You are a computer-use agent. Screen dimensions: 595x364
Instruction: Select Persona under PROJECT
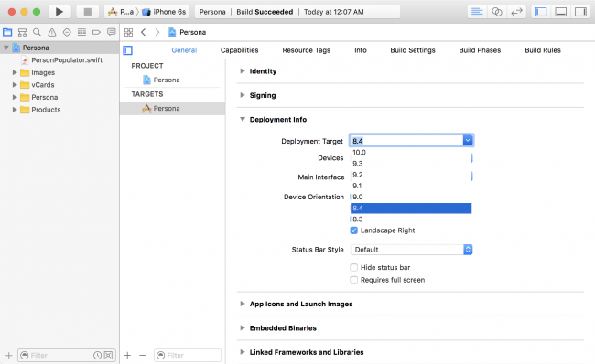pyautogui.click(x=167, y=80)
